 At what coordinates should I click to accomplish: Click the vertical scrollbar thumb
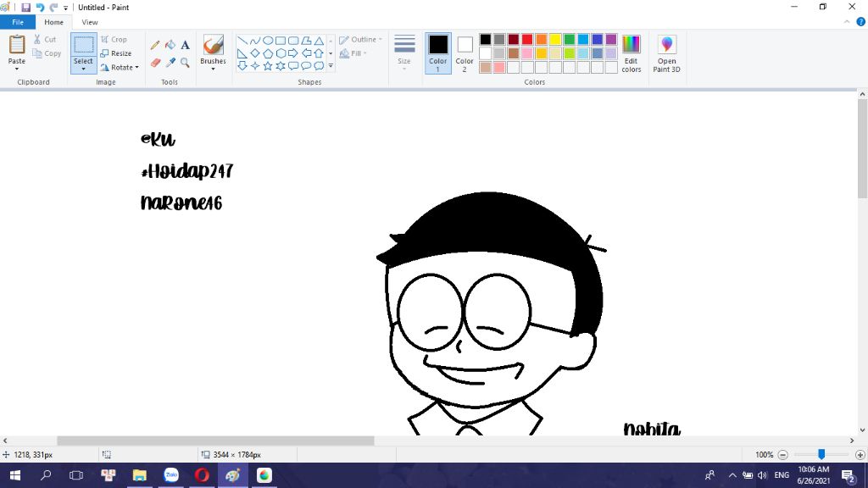click(862, 148)
